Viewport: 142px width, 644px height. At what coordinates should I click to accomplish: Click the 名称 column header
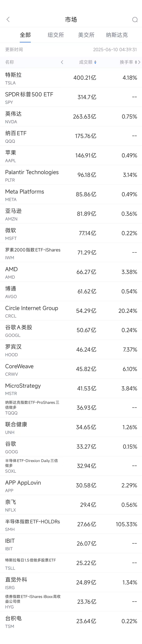[x=10, y=62]
